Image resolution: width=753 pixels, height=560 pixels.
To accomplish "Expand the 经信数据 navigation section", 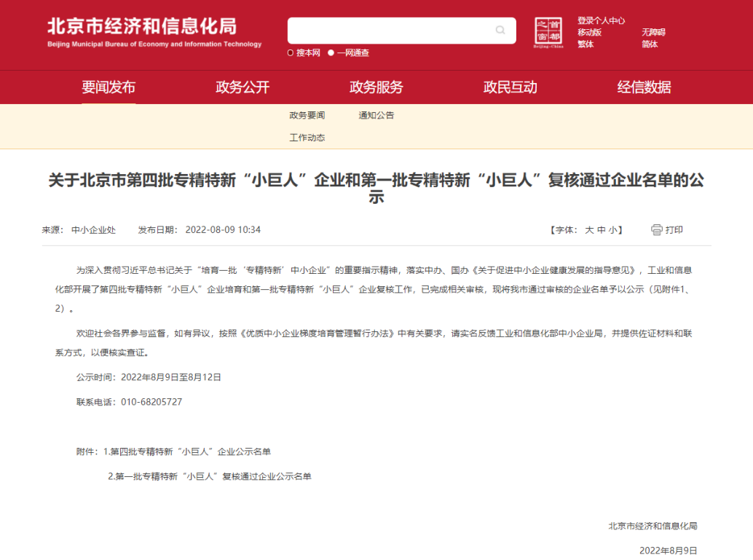I will coord(644,87).
